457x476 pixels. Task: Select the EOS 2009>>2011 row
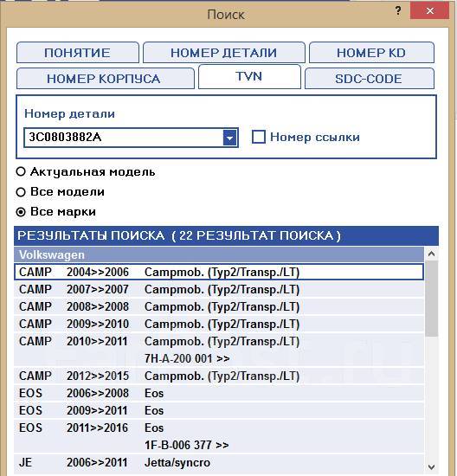coord(219,410)
